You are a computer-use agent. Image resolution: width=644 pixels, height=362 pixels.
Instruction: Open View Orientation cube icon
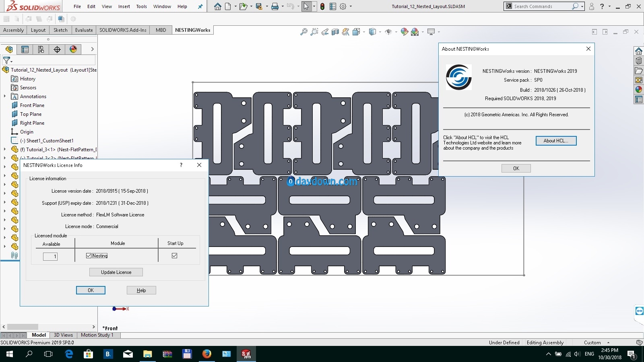356,32
